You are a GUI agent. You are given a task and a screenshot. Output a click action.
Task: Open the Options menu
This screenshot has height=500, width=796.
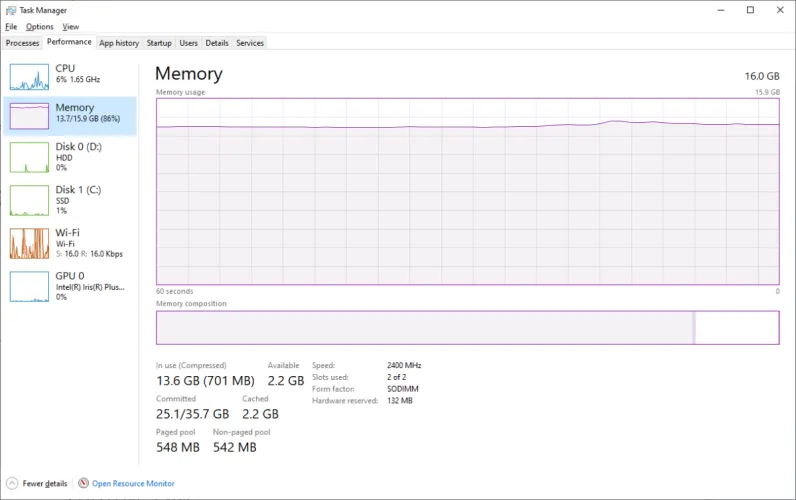tap(40, 27)
